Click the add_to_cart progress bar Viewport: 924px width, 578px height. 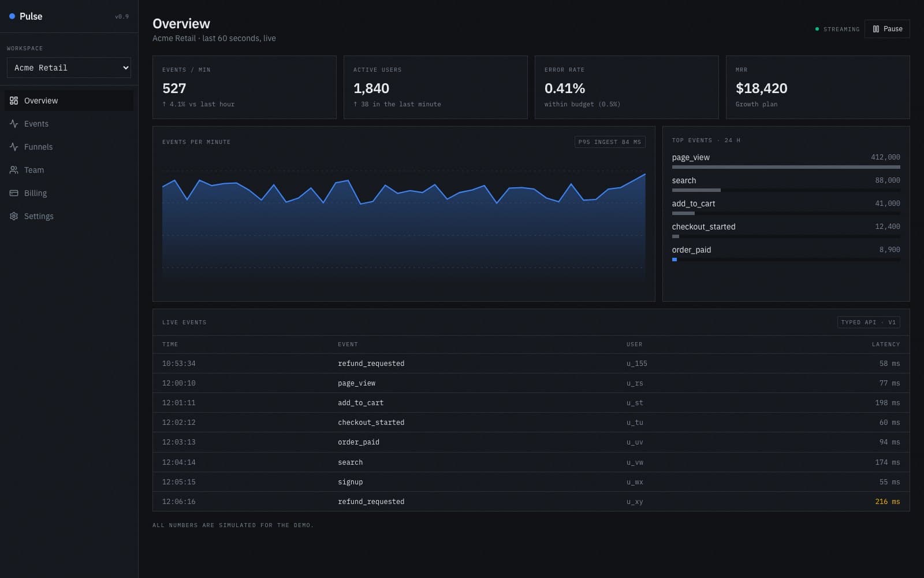click(786, 213)
